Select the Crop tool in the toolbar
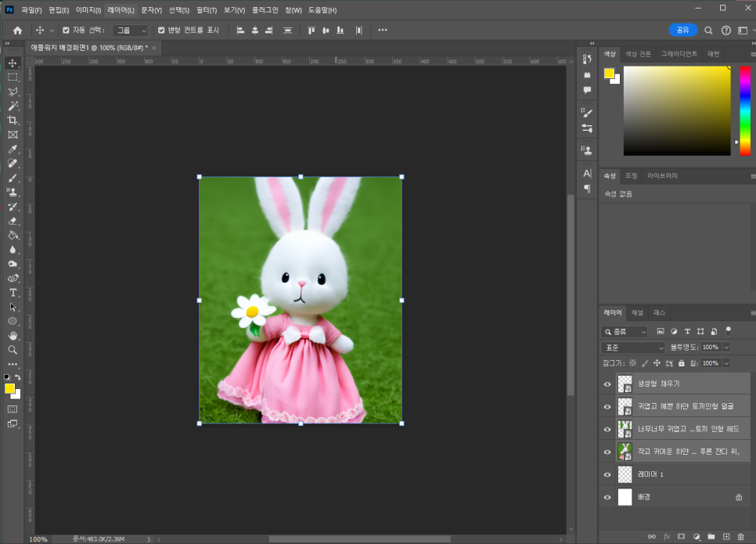The width and height of the screenshot is (756, 544). [x=13, y=120]
